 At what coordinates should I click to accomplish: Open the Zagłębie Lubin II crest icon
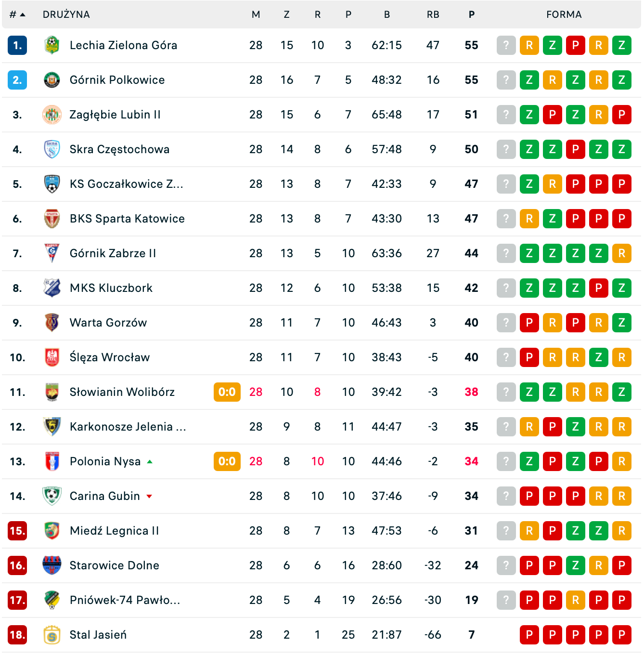[52, 115]
